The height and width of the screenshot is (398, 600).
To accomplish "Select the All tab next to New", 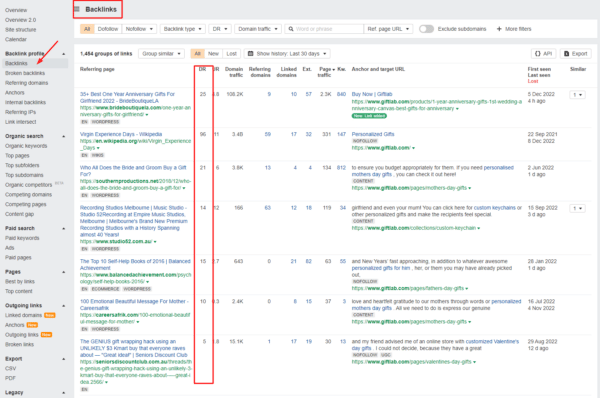I will tap(197, 54).
